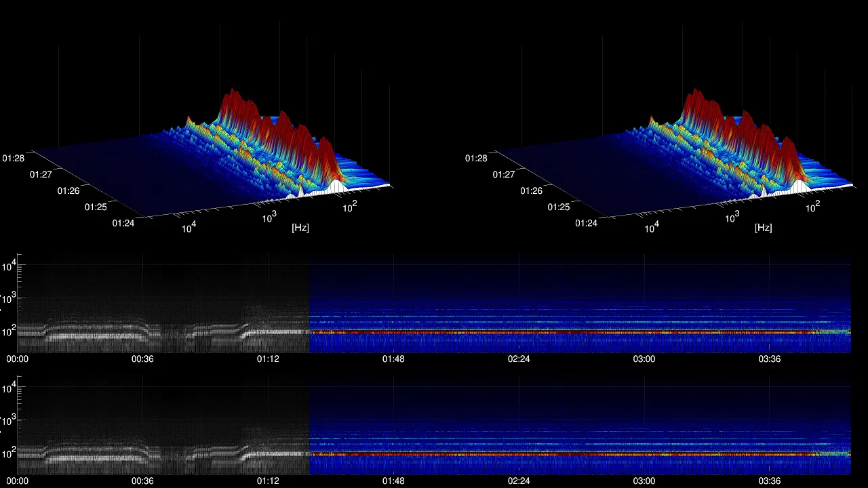868x488 pixels.
Task: Click the 10^3 frequency tick on right waterfall plot
Action: 732,217
